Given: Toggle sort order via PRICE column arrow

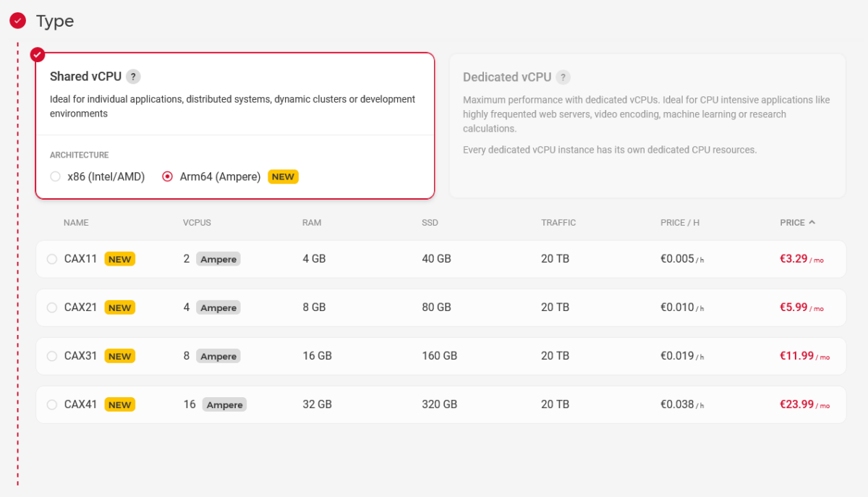Looking at the screenshot, I should coord(812,222).
